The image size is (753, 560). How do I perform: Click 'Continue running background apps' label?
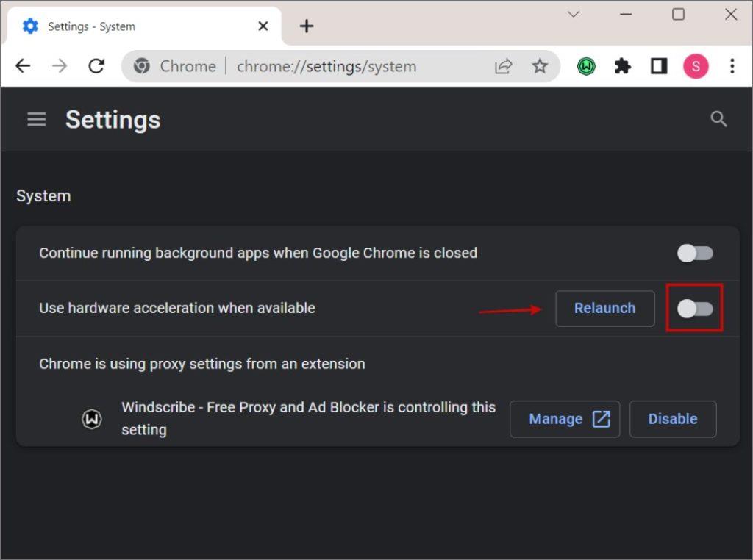click(x=258, y=253)
